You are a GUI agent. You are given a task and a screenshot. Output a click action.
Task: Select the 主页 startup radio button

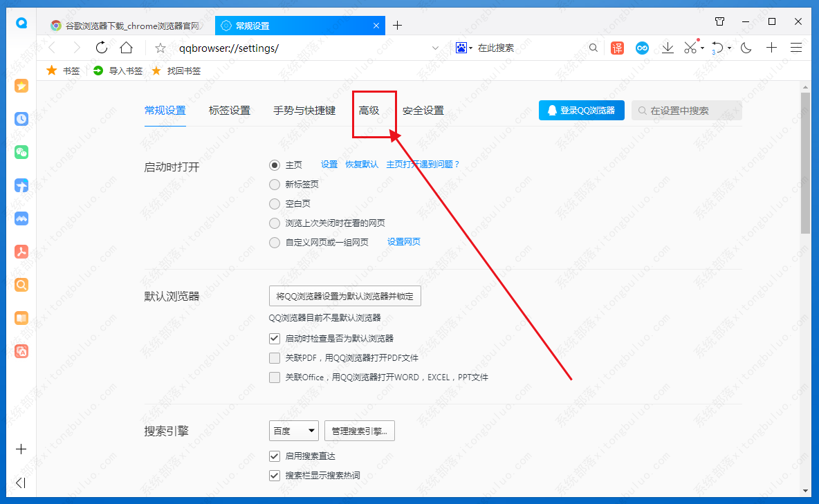tap(275, 165)
